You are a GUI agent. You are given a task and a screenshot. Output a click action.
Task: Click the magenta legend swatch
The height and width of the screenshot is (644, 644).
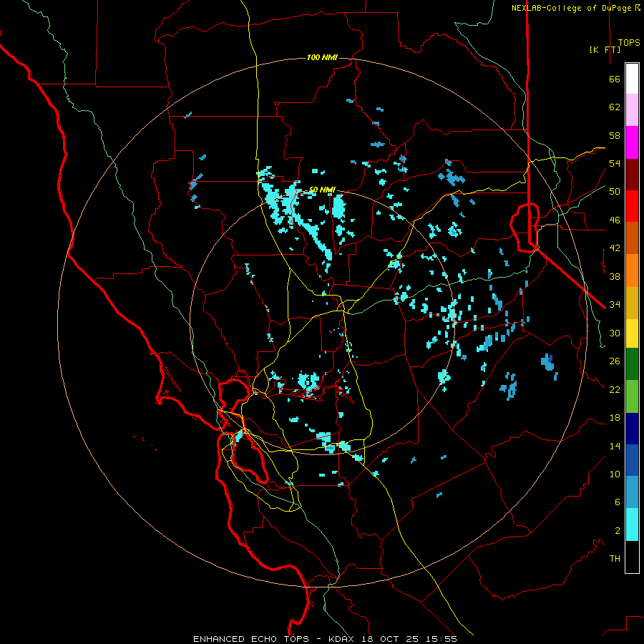(x=632, y=142)
